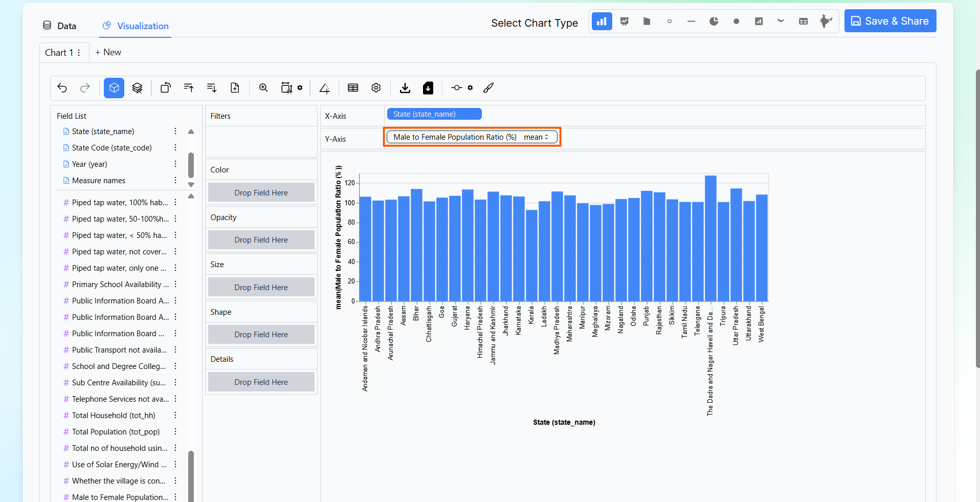Click the State (state_name) pill on X-Axis
Viewport: 980px width, 502px height.
pos(434,114)
